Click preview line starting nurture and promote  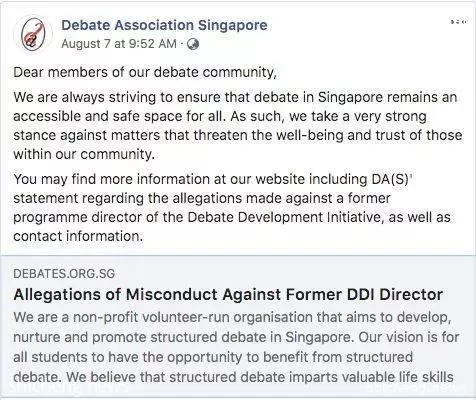coord(236,338)
